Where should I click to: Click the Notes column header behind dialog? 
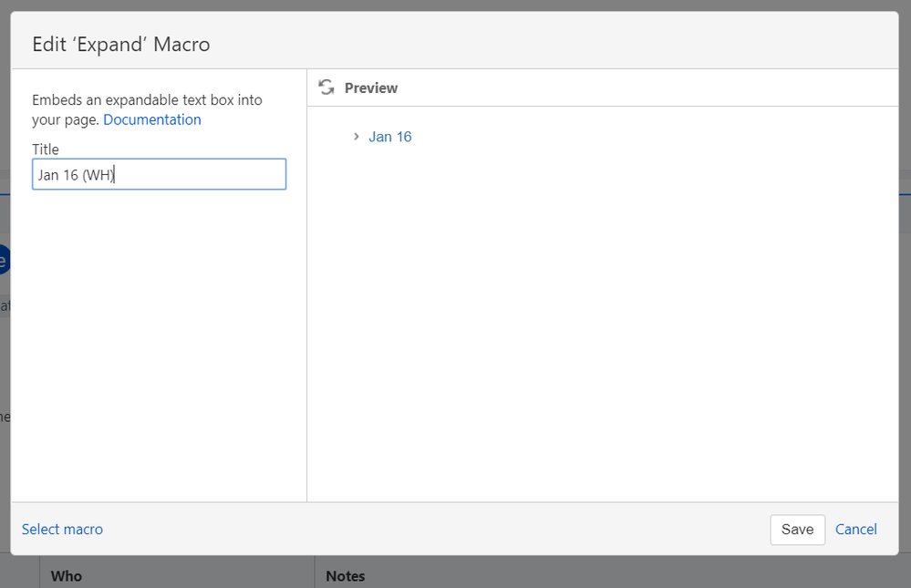point(345,576)
